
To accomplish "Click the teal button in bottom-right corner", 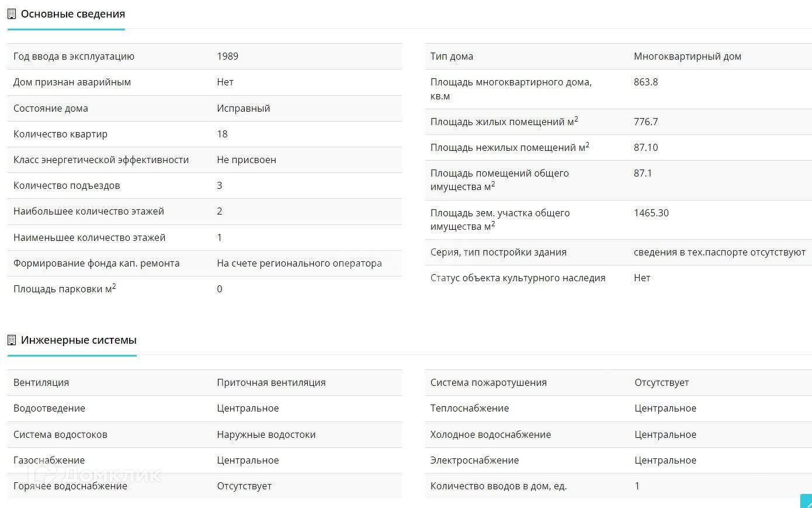I will coord(806,502).
